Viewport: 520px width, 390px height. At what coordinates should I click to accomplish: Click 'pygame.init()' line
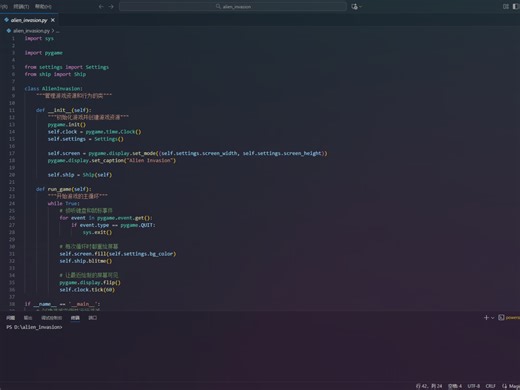point(67,124)
